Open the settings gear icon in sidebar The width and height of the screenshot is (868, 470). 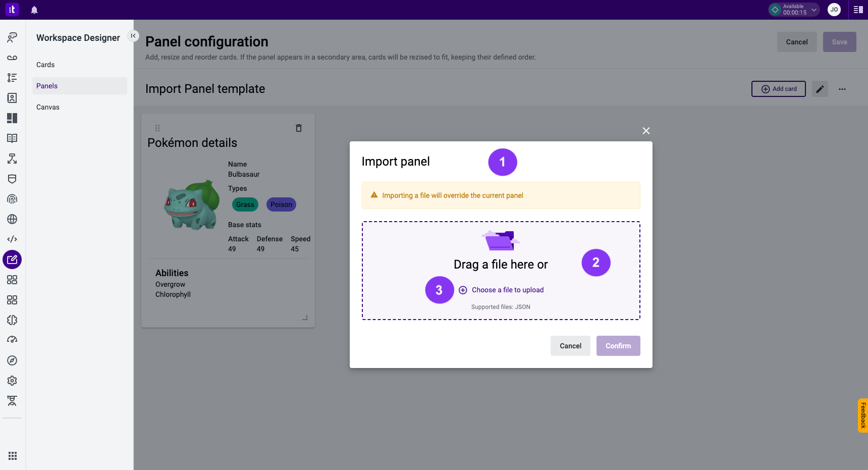click(x=12, y=381)
